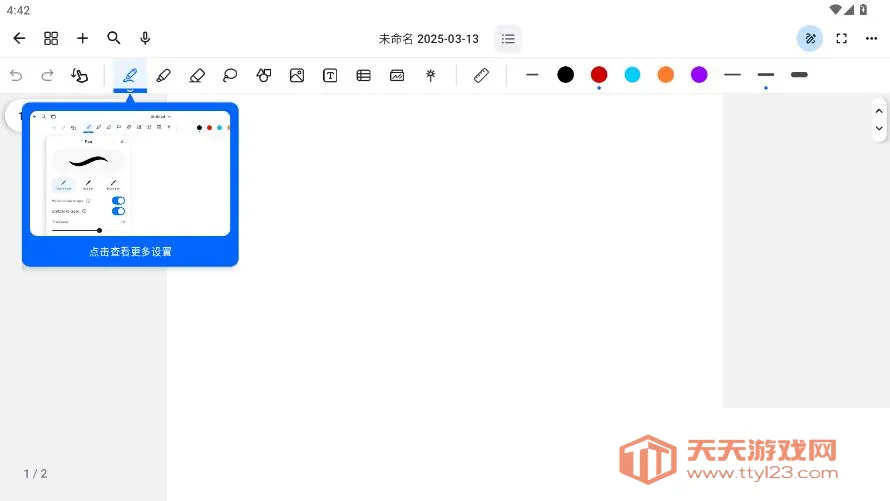Select the Eraser tool
This screenshot has width=890, height=501.
pos(197,75)
